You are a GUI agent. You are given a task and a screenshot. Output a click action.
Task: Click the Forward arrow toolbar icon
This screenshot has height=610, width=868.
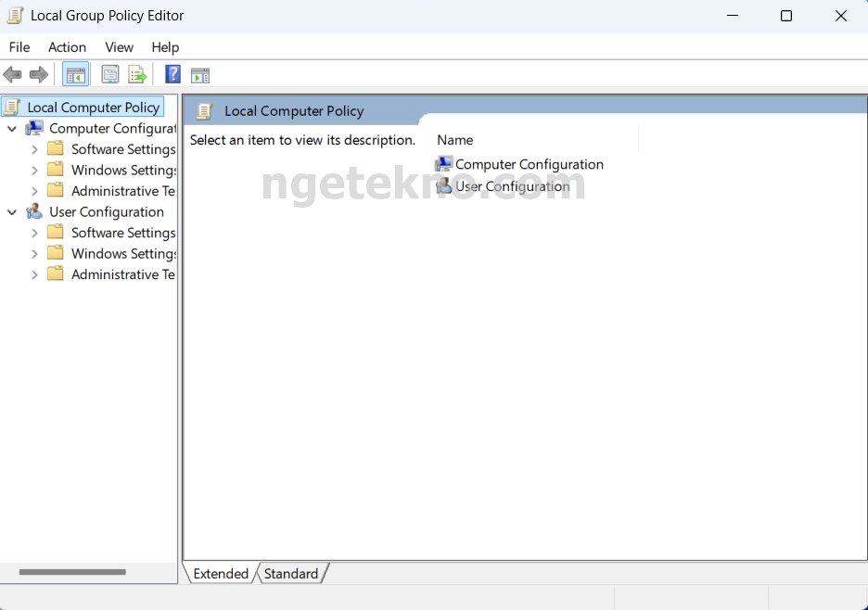39,74
